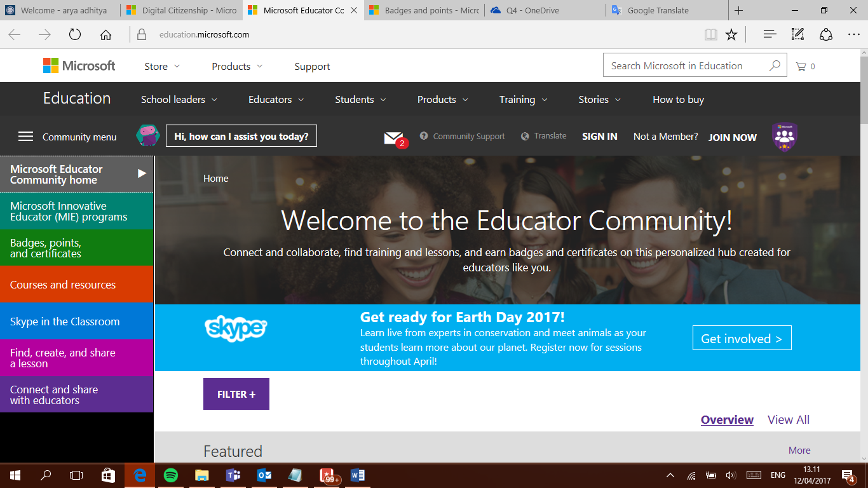The image size is (868, 488).
Task: Switch to Digital Citizenship tab
Action: tap(182, 10)
